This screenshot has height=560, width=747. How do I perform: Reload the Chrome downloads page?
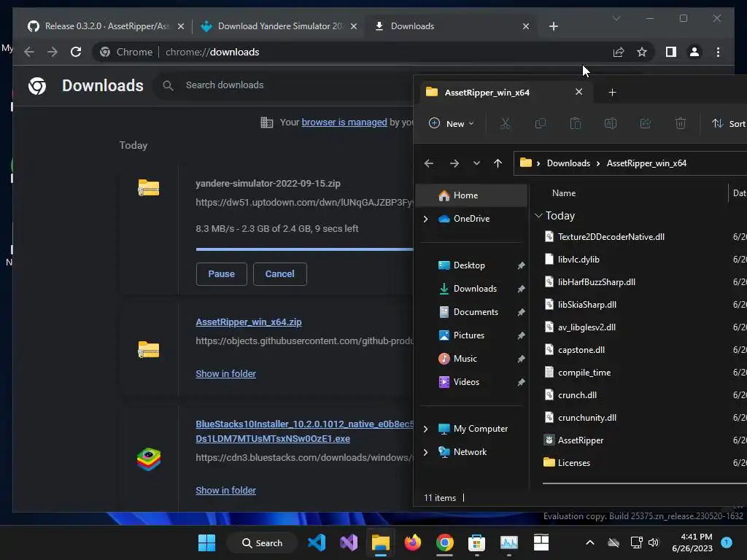[x=76, y=52]
